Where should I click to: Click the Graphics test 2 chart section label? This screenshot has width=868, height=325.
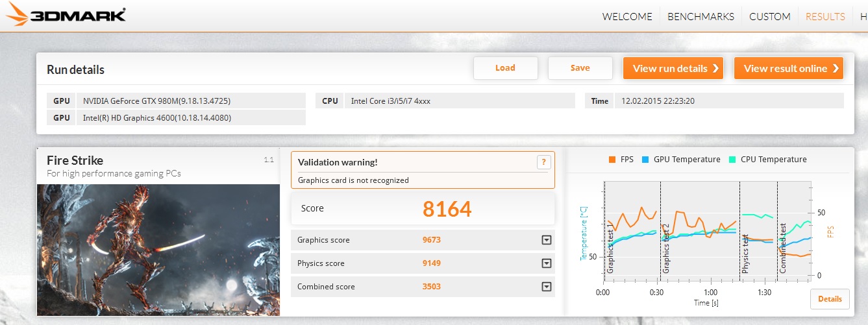[x=666, y=247]
